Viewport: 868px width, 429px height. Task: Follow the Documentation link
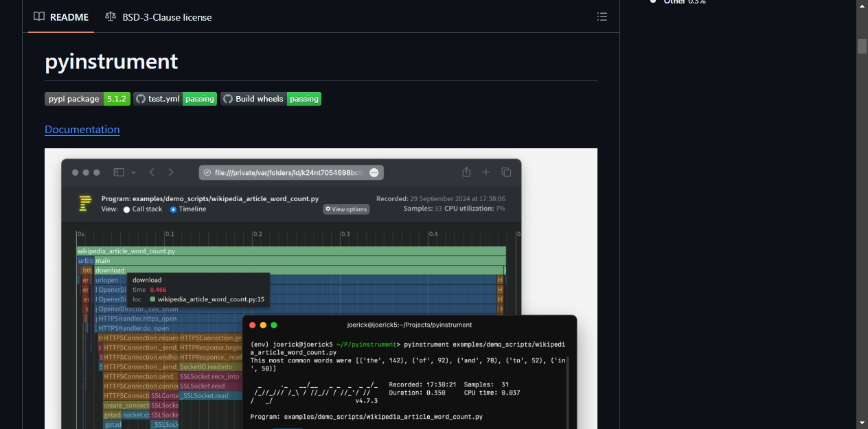(x=82, y=130)
